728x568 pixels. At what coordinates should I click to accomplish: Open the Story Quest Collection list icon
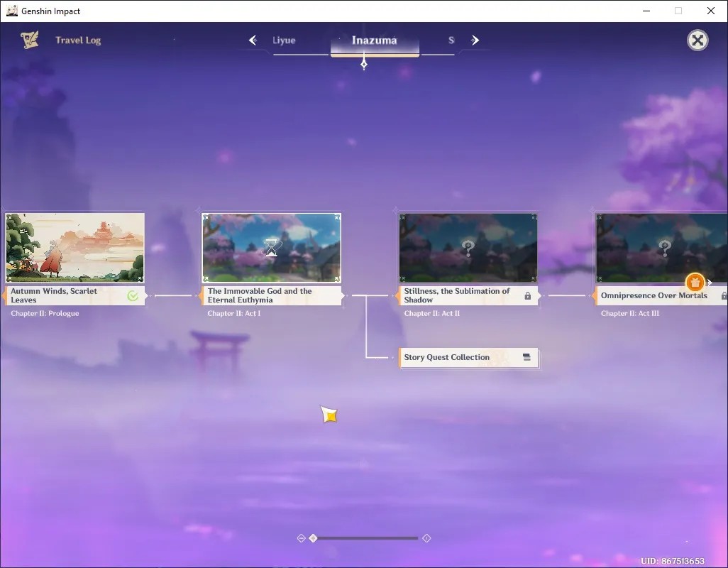pos(526,357)
